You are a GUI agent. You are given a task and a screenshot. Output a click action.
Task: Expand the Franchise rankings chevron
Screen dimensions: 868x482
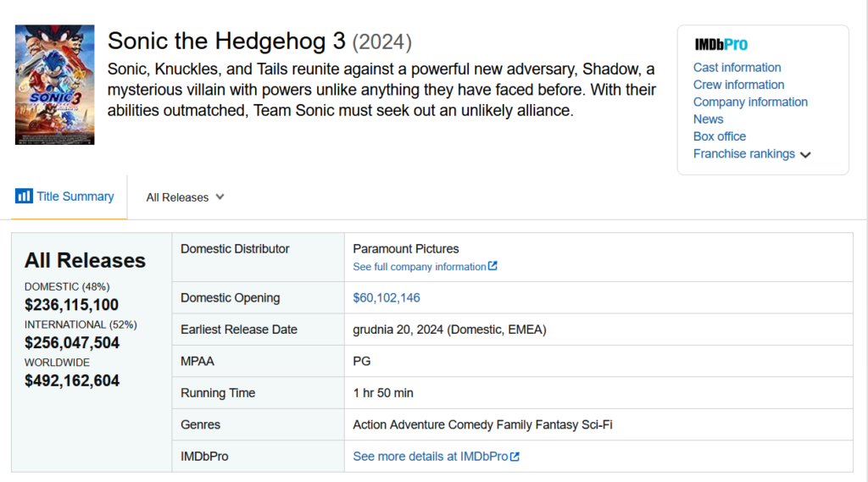pyautogui.click(x=805, y=155)
